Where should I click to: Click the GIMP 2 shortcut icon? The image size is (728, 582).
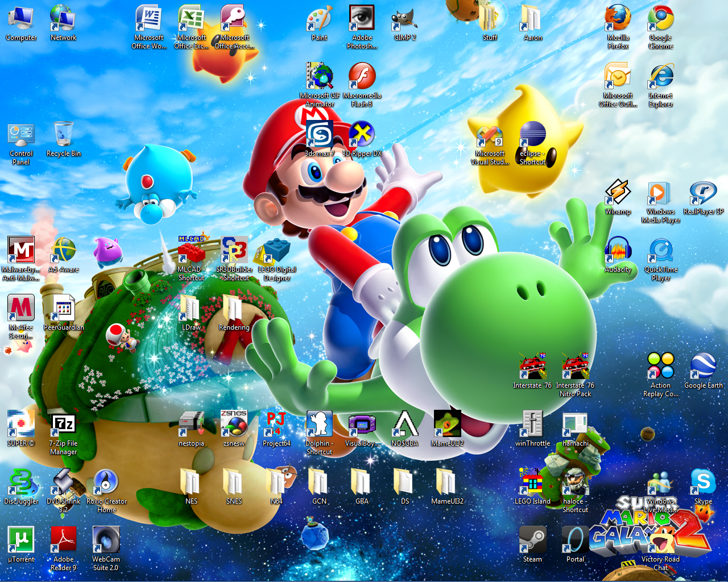click(x=404, y=19)
